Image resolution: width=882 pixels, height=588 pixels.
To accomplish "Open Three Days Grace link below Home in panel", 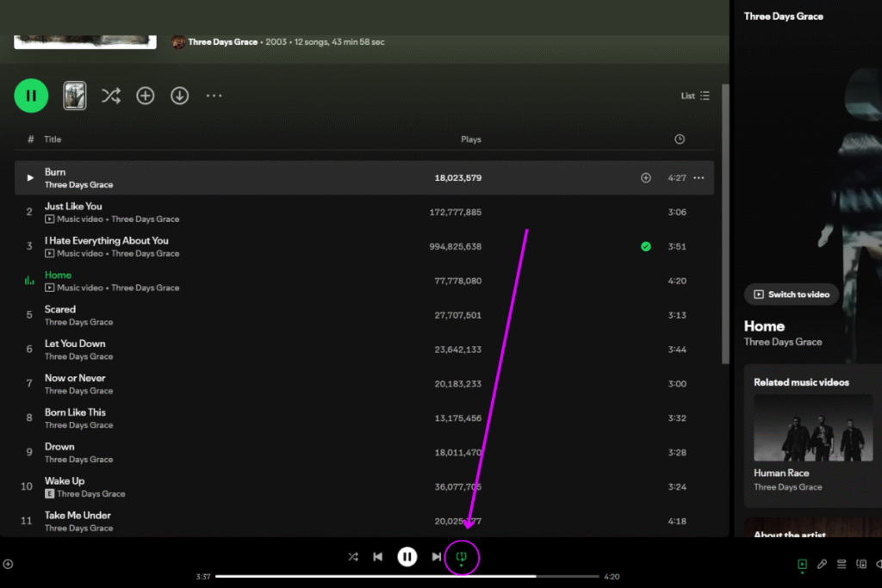I will click(782, 342).
